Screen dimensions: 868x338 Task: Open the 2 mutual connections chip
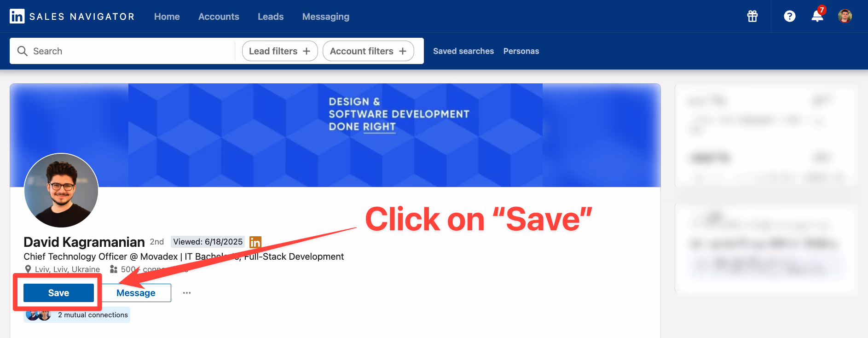[x=77, y=315]
